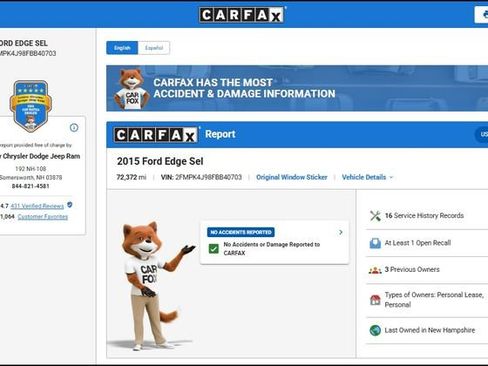Click the CARFAX logo in top header
488x366 pixels.
242,15
